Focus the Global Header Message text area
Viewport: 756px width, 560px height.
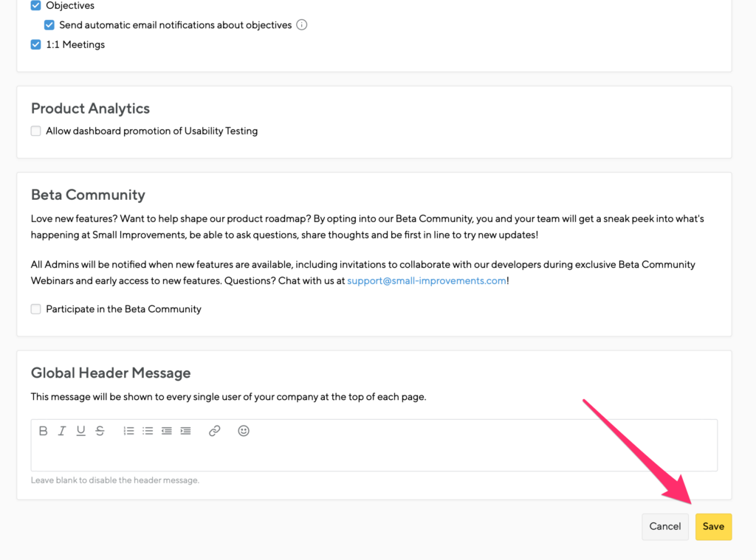374,456
